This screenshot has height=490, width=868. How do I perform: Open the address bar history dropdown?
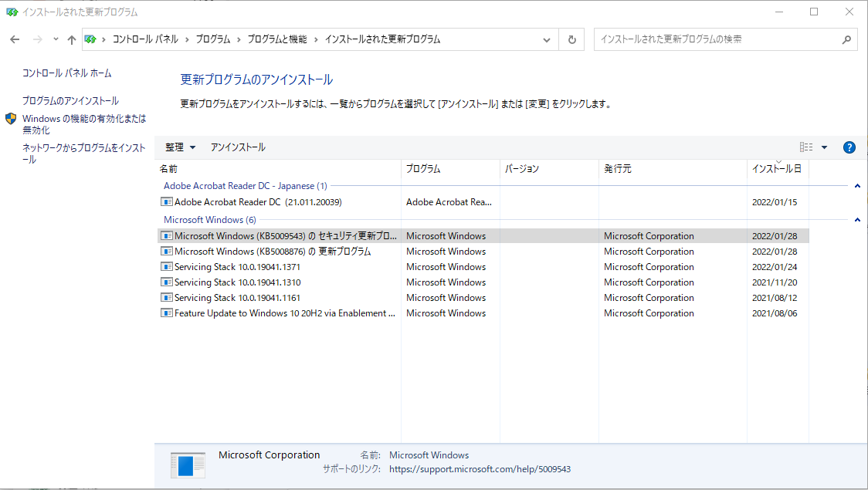pos(547,40)
